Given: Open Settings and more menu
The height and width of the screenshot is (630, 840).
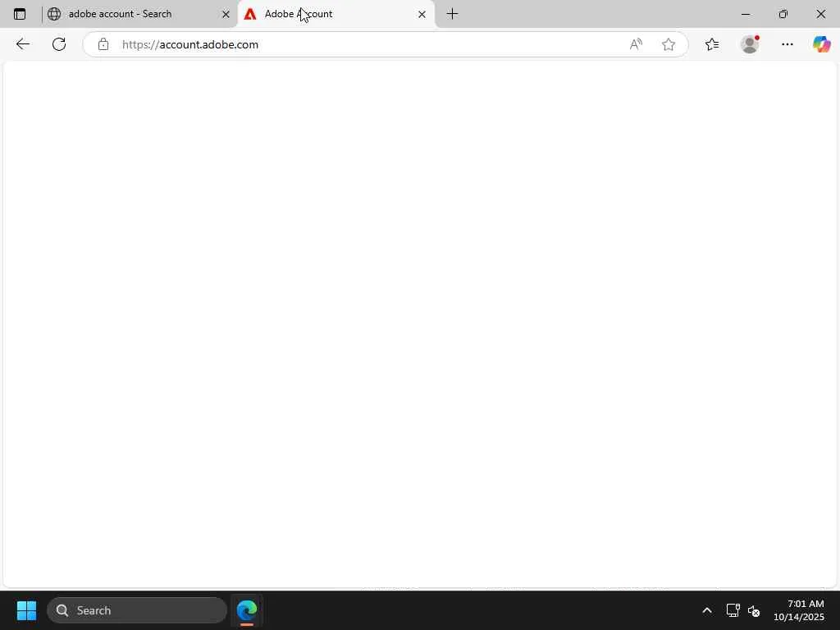Looking at the screenshot, I should coord(787,44).
